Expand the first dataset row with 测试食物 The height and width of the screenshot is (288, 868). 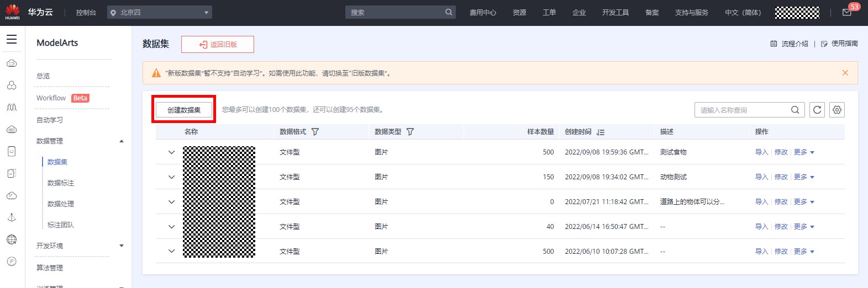[x=171, y=152]
